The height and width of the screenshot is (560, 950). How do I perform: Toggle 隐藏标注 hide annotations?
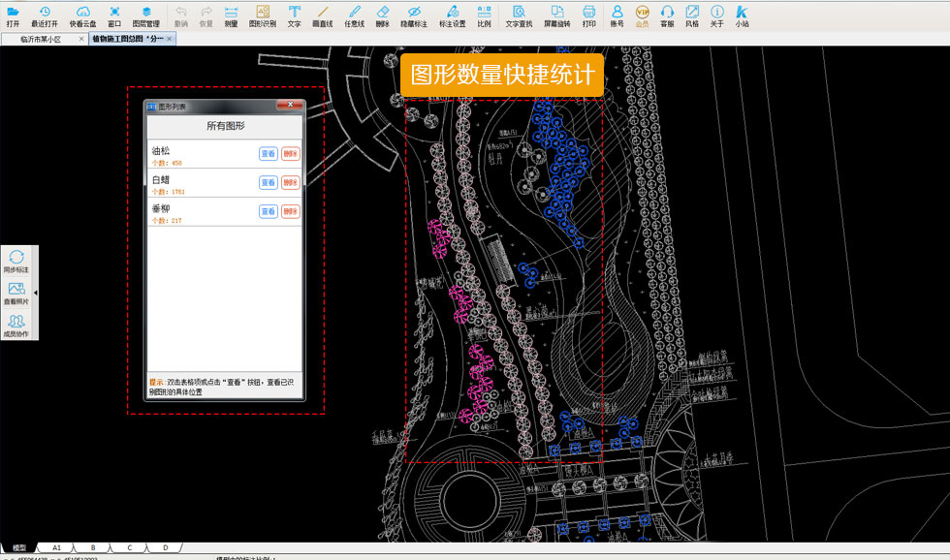pos(414,15)
